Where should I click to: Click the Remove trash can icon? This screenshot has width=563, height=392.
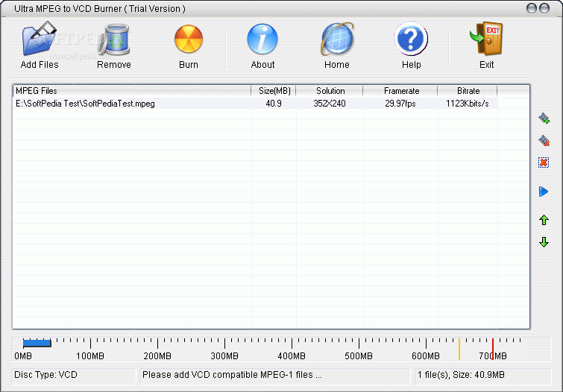(x=114, y=39)
